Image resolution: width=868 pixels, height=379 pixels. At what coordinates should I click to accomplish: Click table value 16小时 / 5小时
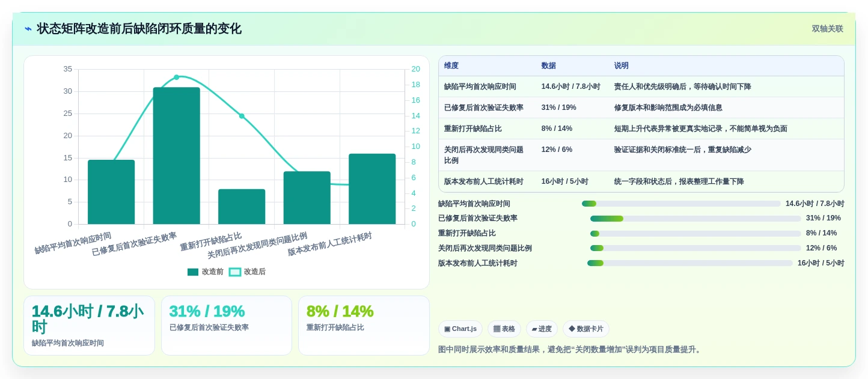click(565, 182)
